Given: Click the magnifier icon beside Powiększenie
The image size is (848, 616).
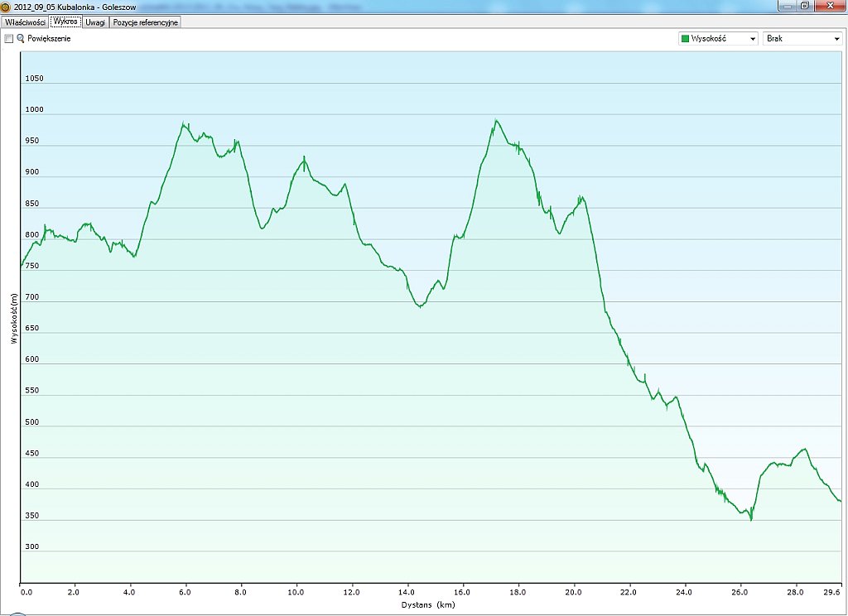Looking at the screenshot, I should (21, 39).
